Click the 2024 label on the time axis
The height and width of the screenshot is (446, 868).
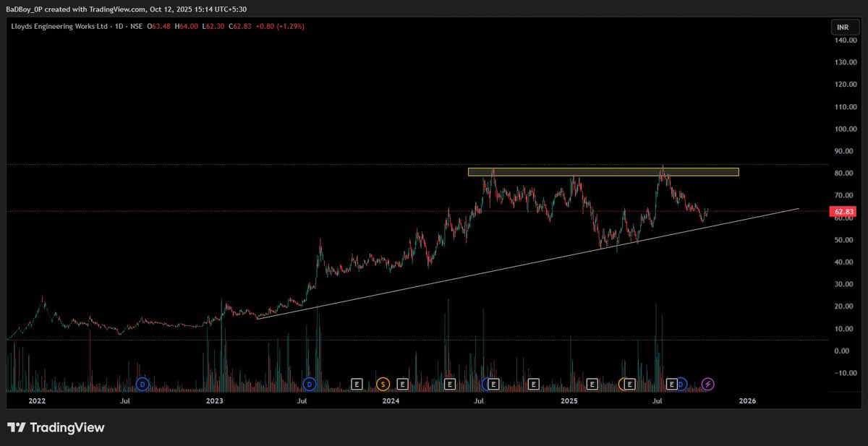click(x=391, y=400)
